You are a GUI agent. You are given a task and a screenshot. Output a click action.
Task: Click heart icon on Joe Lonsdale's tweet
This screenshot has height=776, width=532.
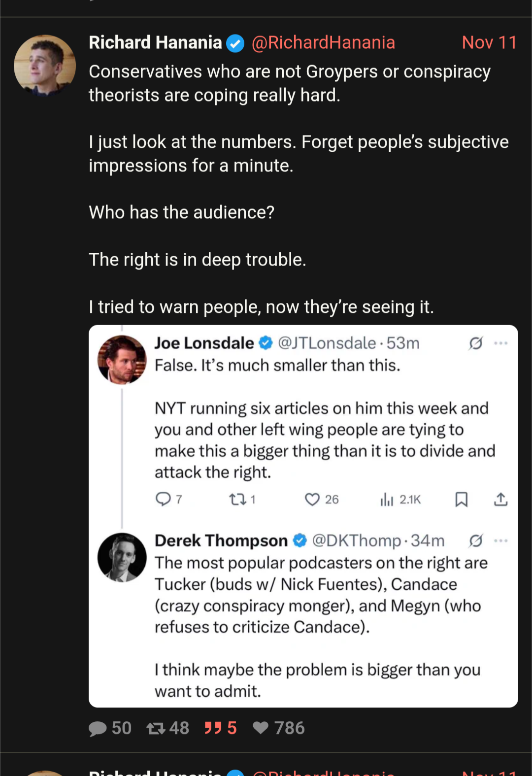[312, 500]
